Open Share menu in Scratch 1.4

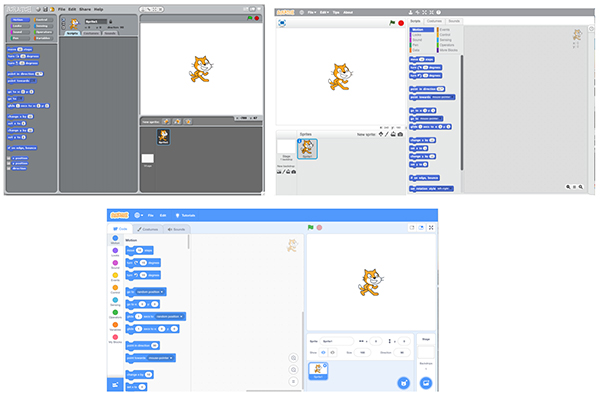tap(85, 9)
